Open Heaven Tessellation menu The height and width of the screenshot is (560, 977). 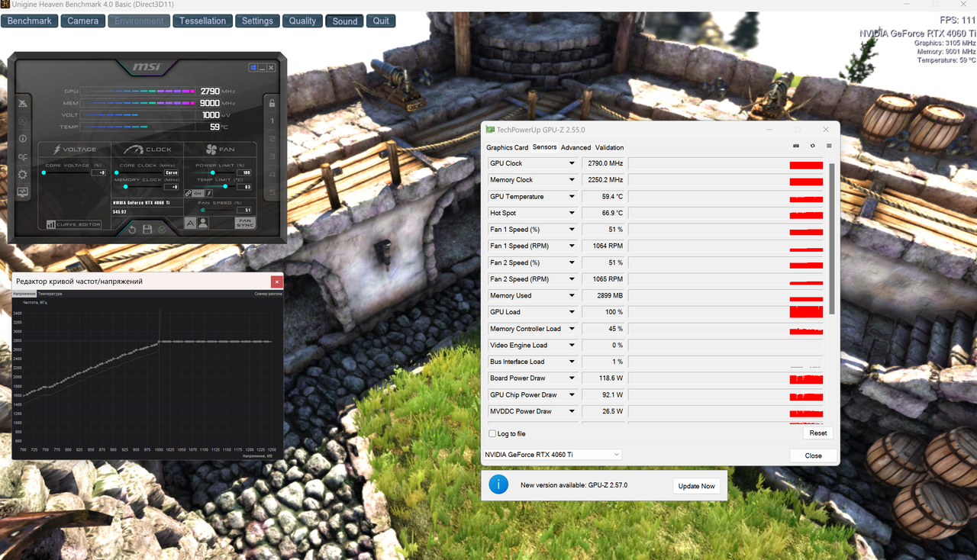click(x=203, y=21)
